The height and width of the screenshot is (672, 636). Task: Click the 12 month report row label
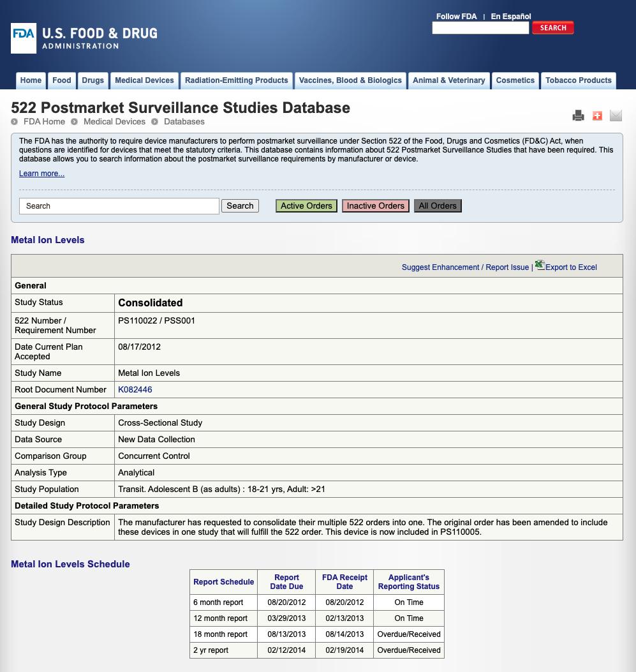(x=220, y=618)
